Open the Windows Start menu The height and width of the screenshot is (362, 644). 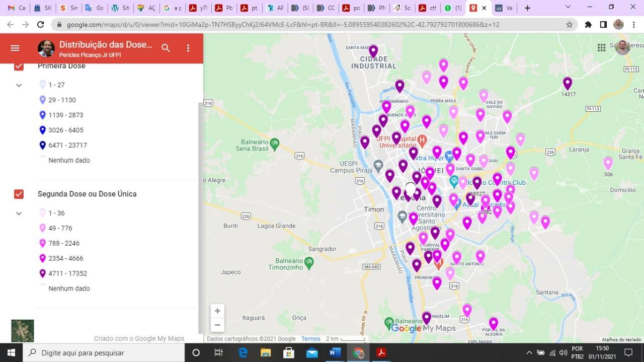point(12,352)
